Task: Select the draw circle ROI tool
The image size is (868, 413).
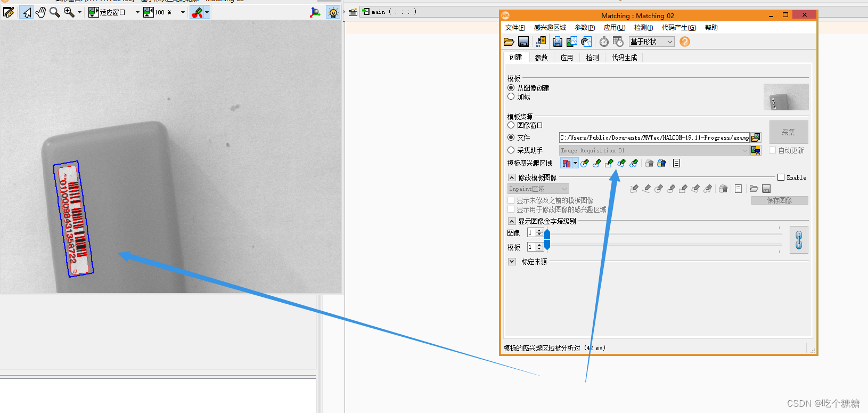Action: click(x=585, y=163)
